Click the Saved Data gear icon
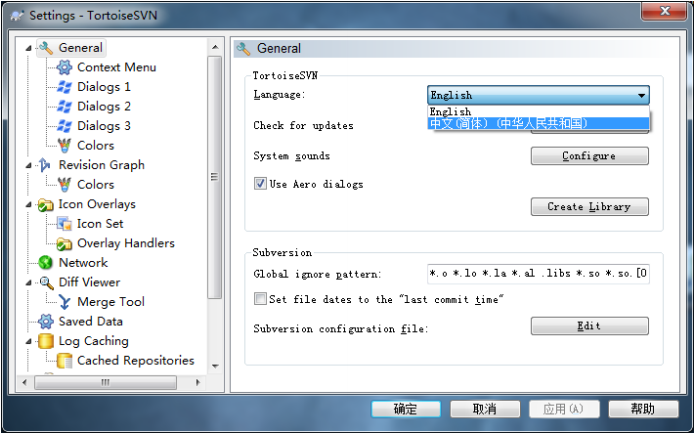 [x=45, y=321]
